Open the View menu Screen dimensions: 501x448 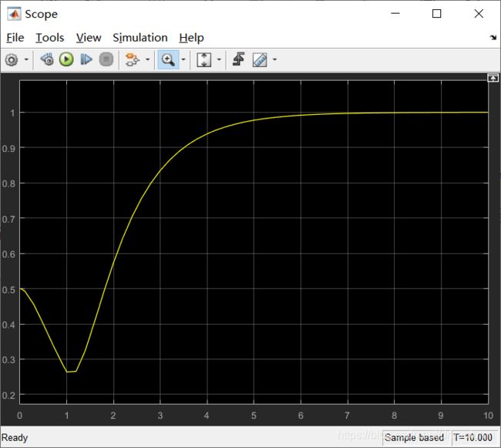pos(89,38)
